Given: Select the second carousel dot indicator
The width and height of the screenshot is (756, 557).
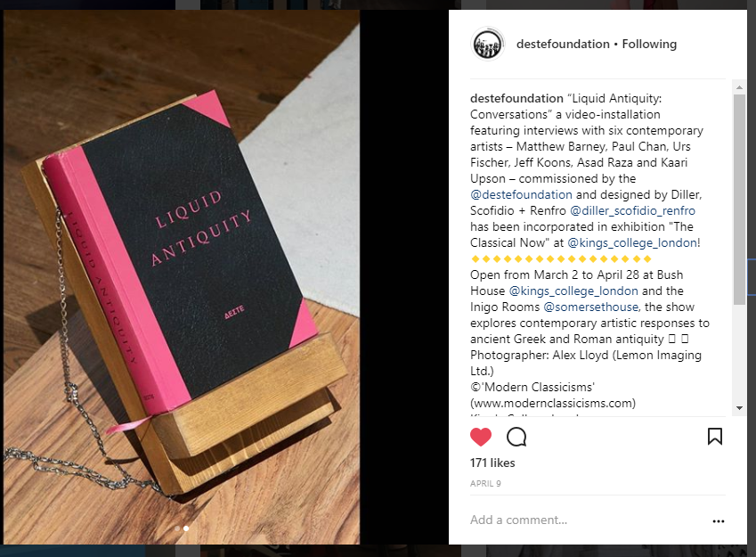Looking at the screenshot, I should (186, 528).
